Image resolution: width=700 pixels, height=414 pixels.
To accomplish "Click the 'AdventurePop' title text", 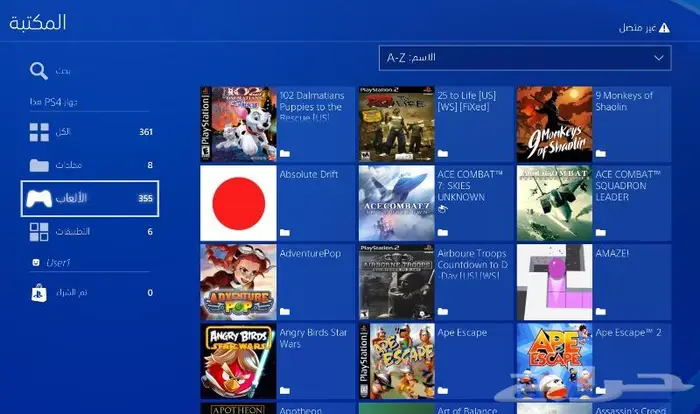I will [310, 254].
